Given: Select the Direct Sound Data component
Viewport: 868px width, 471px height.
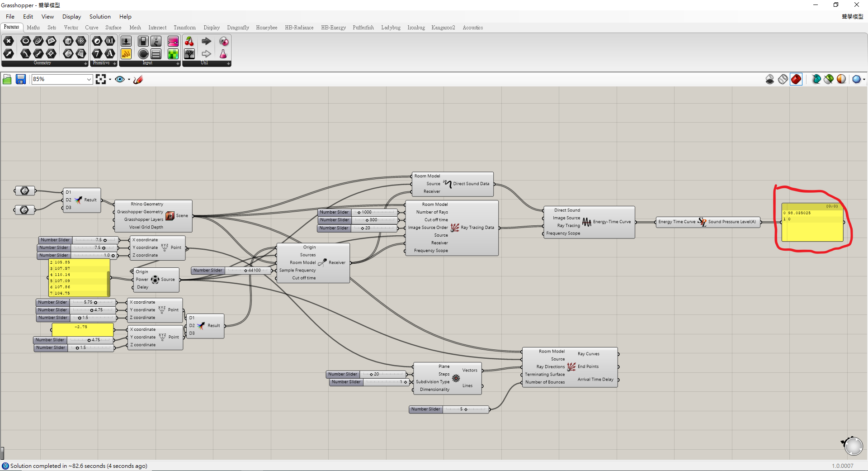Looking at the screenshot, I should click(x=453, y=184).
